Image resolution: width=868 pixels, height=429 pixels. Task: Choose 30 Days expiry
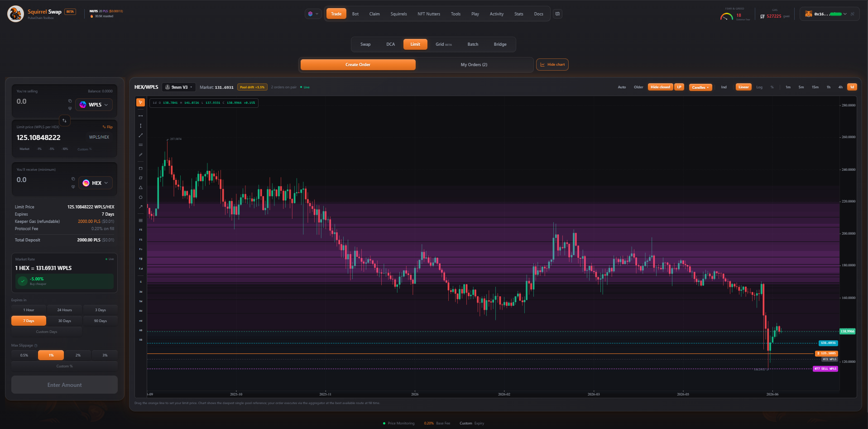click(x=64, y=321)
